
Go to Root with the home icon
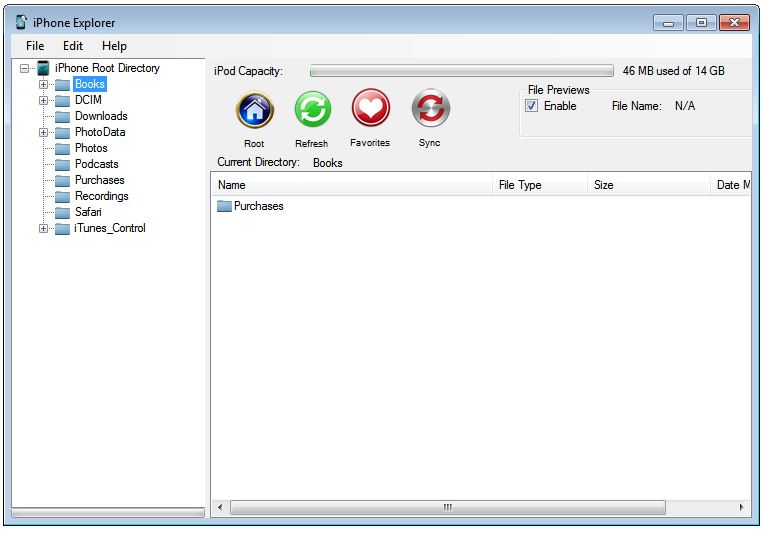(x=254, y=110)
